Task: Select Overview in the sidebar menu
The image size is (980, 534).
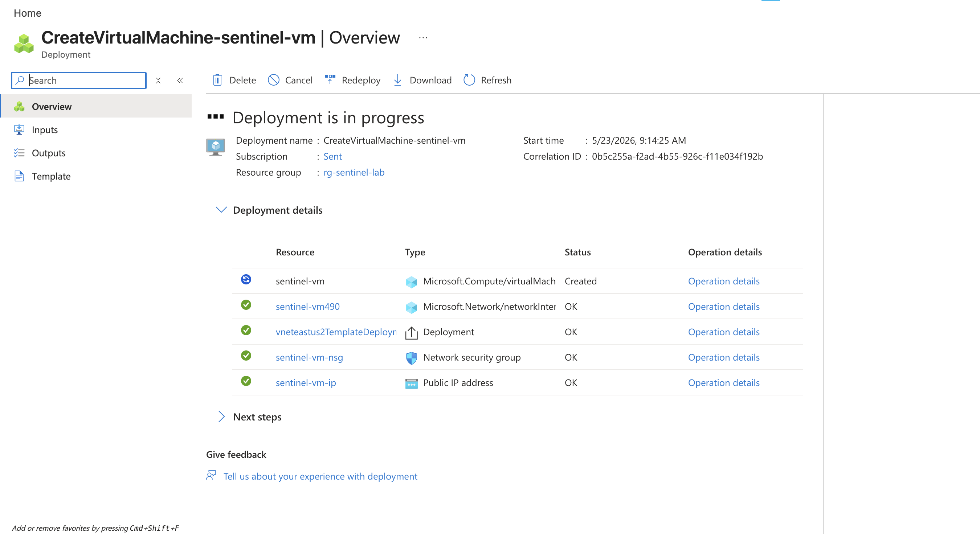Action: point(97,107)
